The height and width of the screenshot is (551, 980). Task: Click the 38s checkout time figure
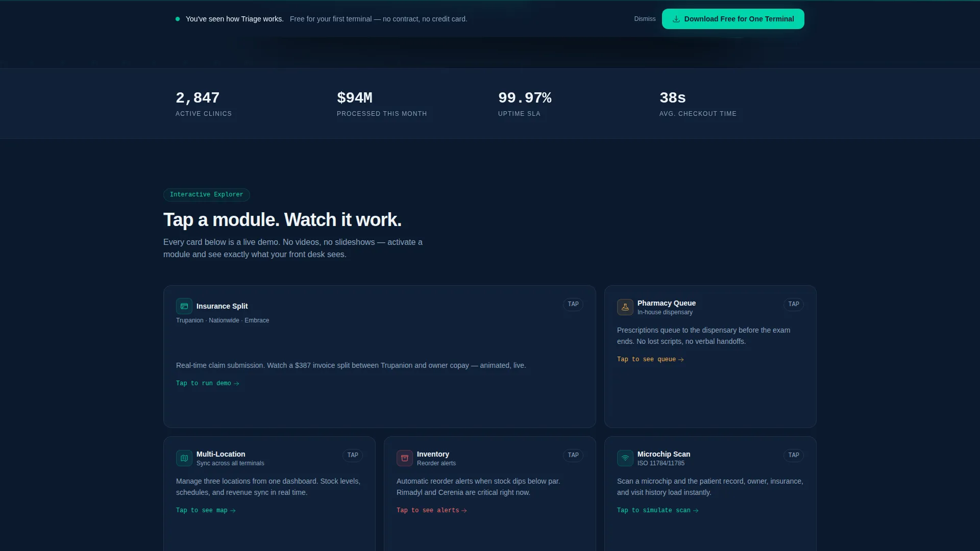673,98
